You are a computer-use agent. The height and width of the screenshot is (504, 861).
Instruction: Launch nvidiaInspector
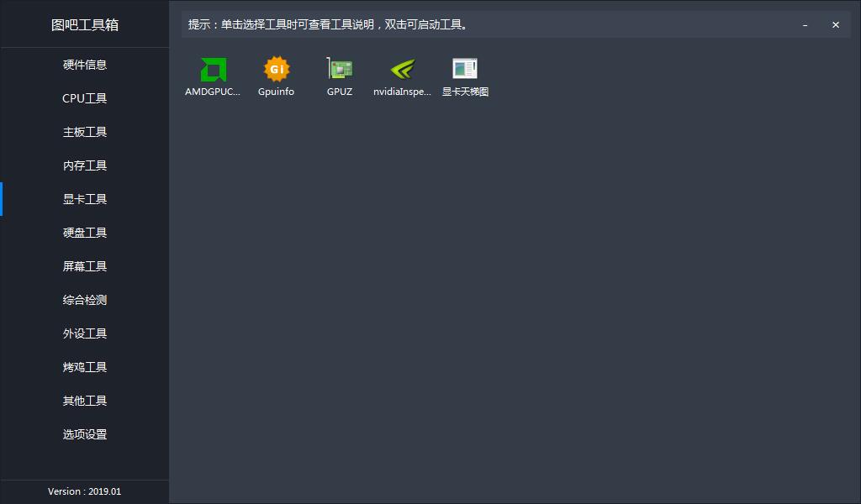point(402,76)
